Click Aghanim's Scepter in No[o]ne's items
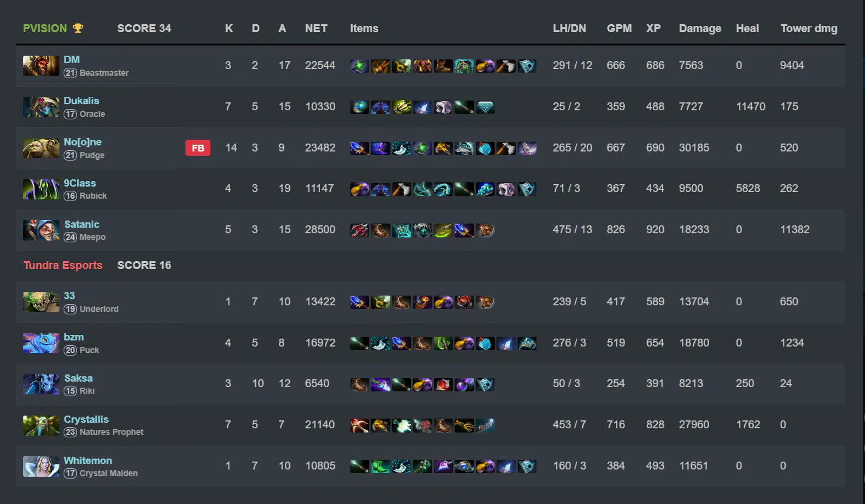865x504 pixels. (x=359, y=148)
